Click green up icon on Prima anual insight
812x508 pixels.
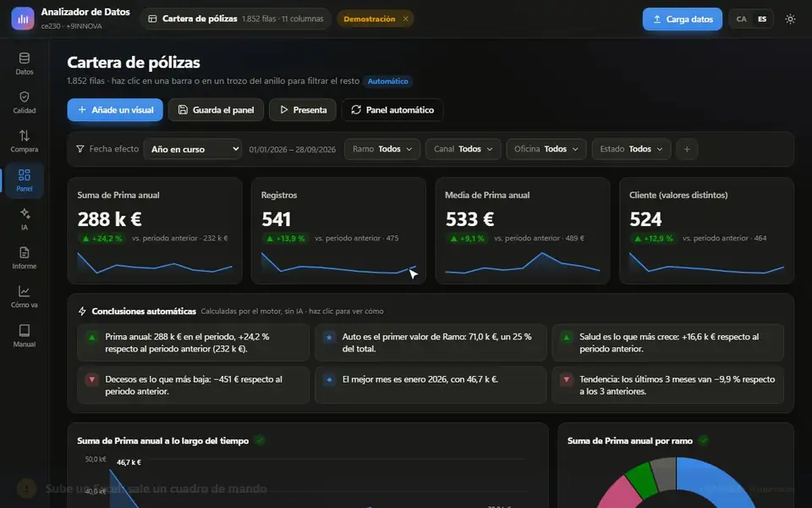click(91, 337)
